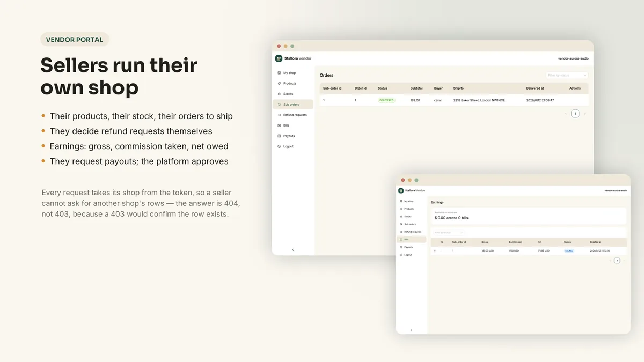The image size is (644, 362).
Task: Click the VENDOR PORTAL badge
Action: [x=75, y=39]
